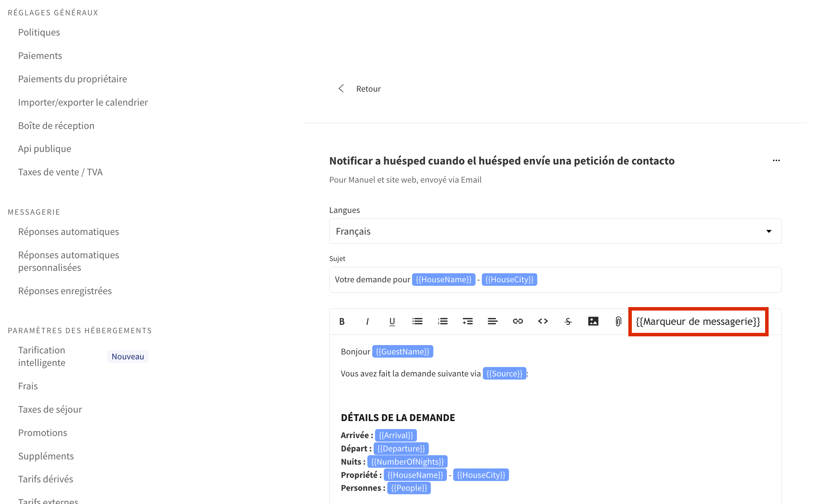
Task: Apply strikethrough formatting
Action: coord(568,321)
